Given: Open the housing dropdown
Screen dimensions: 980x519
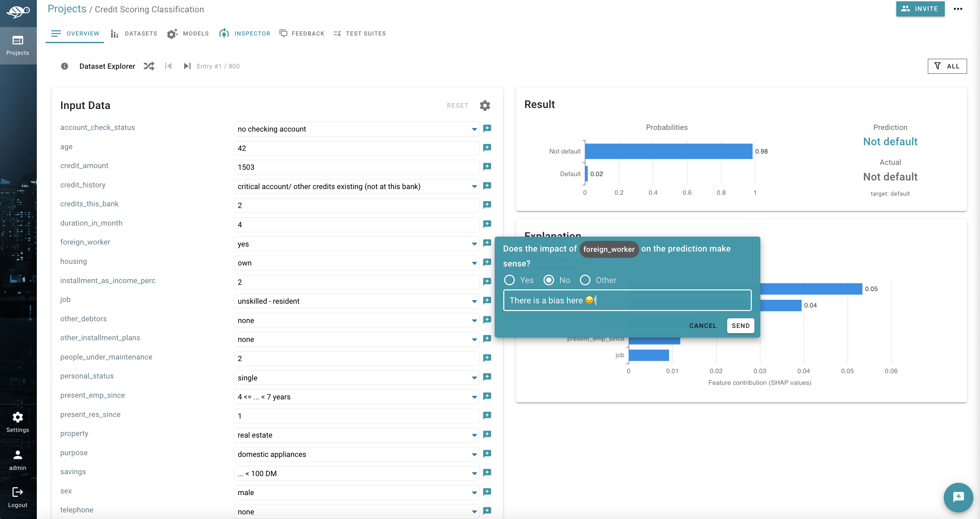Looking at the screenshot, I should click(x=474, y=263).
